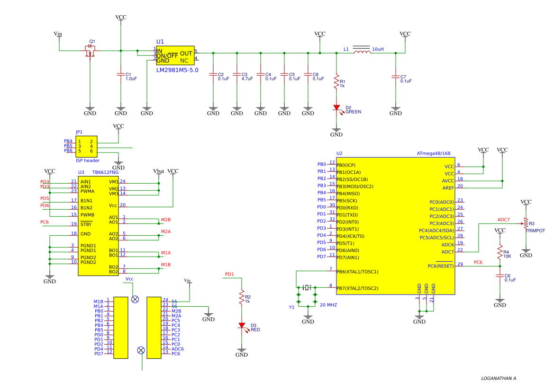
Task: Select the Q1 MOSFET symbol
Action: [90, 51]
